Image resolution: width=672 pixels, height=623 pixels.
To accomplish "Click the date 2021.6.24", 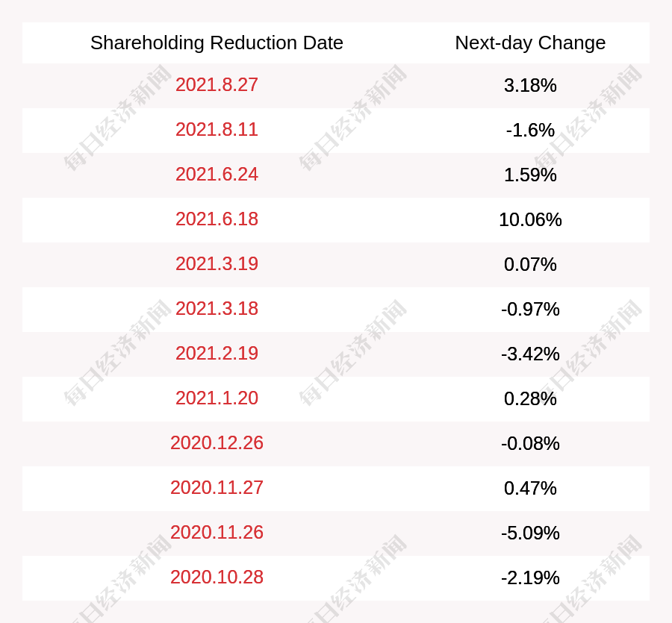I will [217, 175].
